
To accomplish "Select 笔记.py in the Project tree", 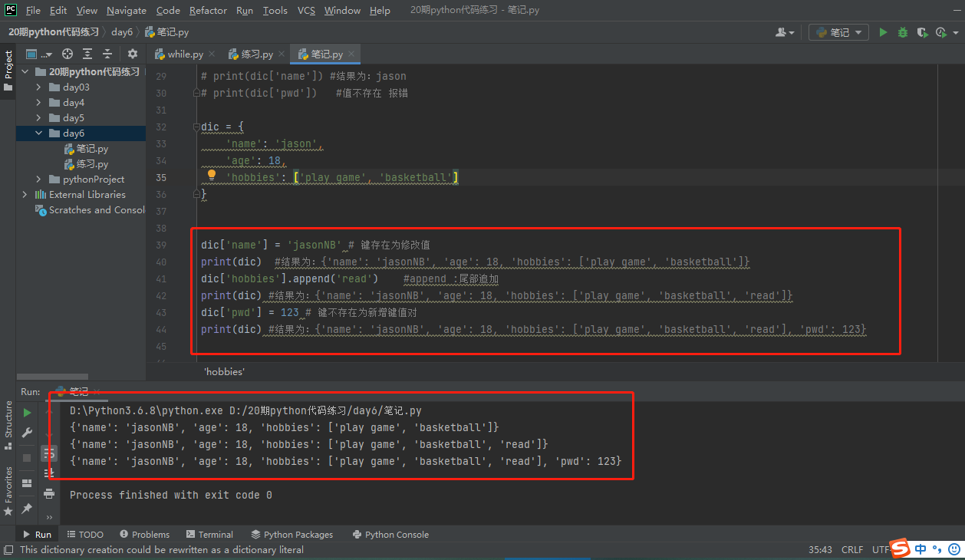I will 87,148.
